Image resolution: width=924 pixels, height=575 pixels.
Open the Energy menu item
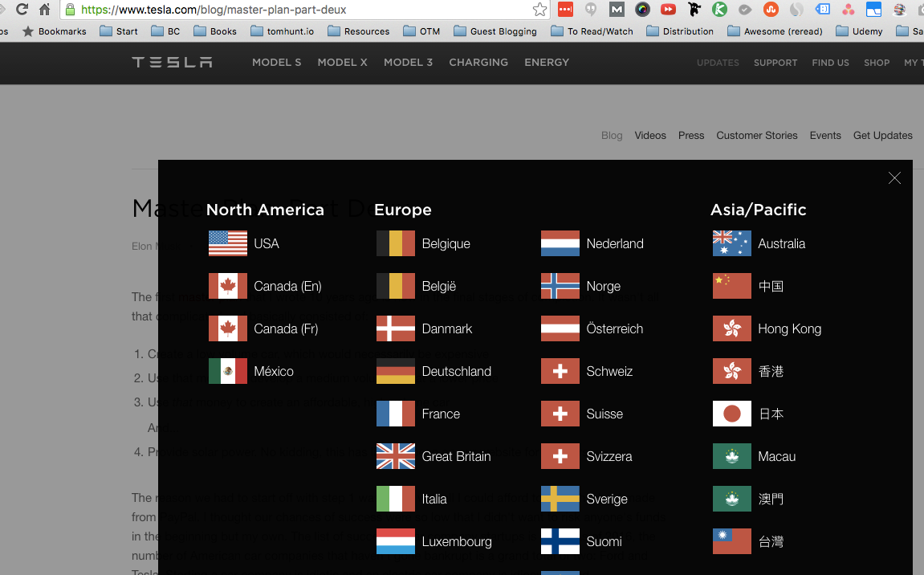pos(547,62)
